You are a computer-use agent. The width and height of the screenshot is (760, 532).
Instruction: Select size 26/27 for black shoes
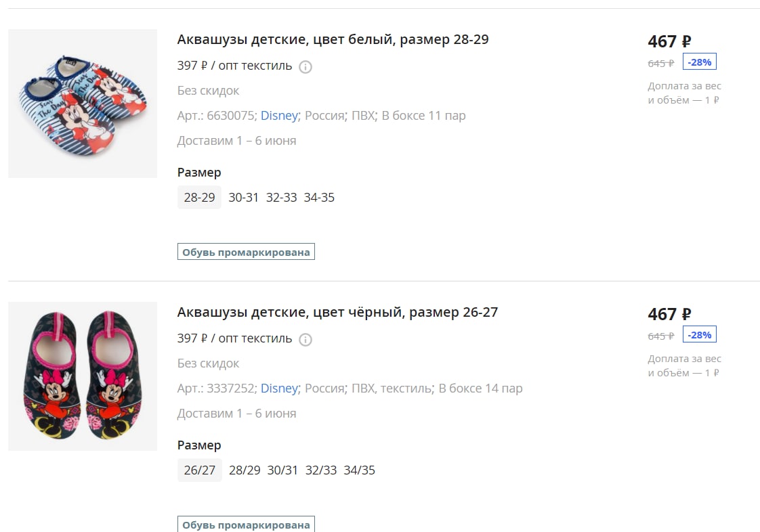(200, 470)
